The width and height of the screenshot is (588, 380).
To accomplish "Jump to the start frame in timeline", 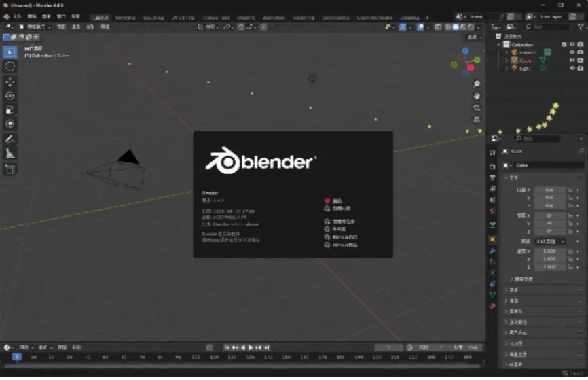I will click(x=227, y=347).
